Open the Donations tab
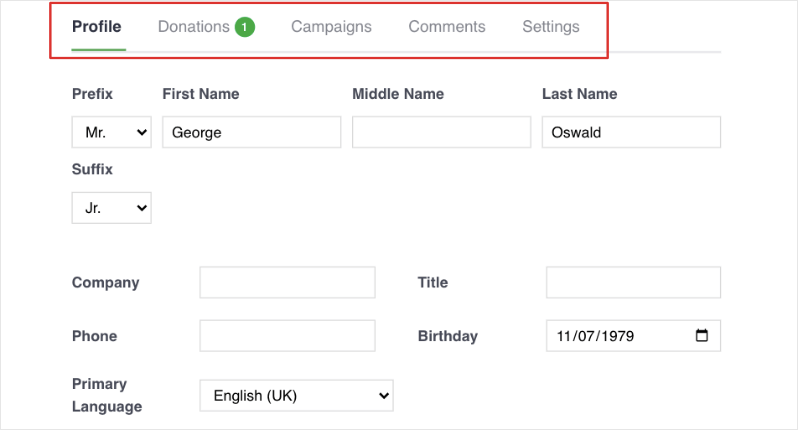Viewport: 798px width, 430px height. point(194,27)
